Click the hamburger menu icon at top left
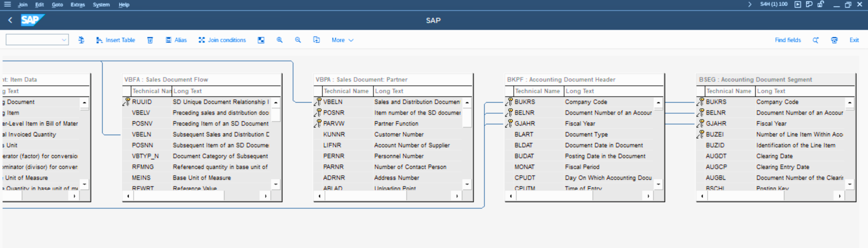This screenshot has width=868, height=248. click(7, 4)
